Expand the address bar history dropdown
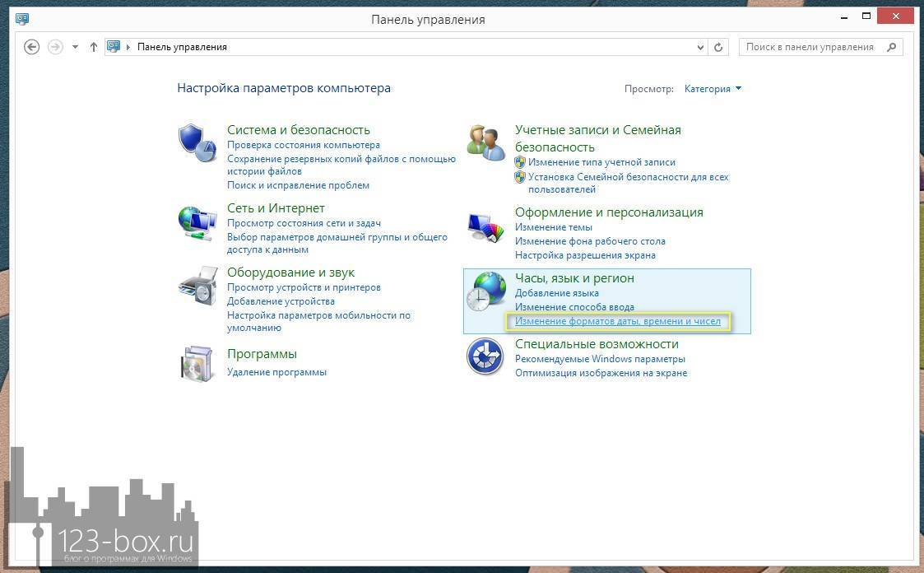This screenshot has width=924, height=573. [700, 47]
